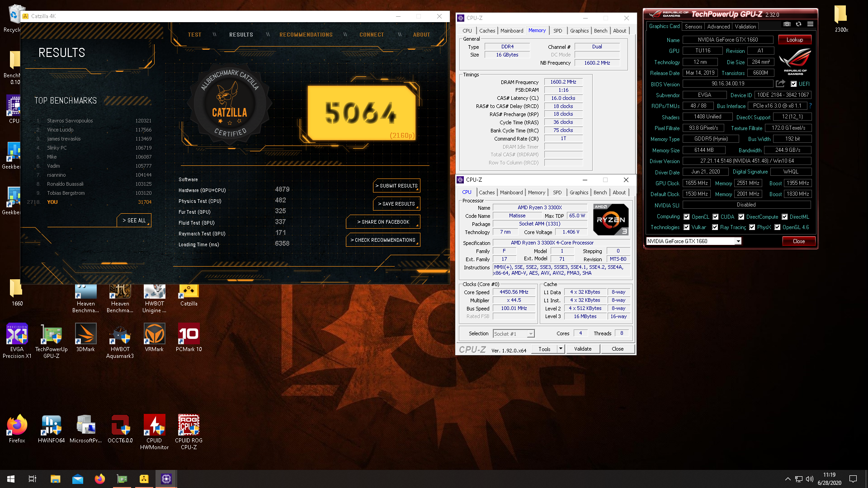Click the Tools button in CPU-Z
This screenshot has height=488, width=868.
[544, 349]
